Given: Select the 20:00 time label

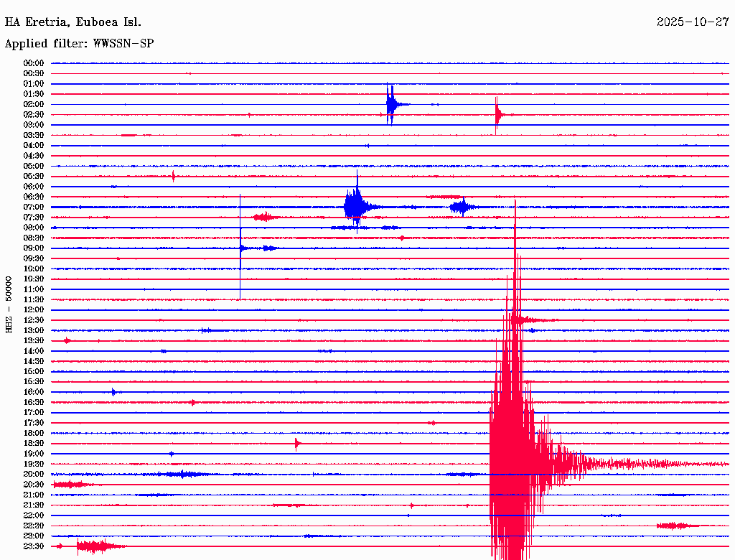Looking at the screenshot, I should pyautogui.click(x=34, y=474).
